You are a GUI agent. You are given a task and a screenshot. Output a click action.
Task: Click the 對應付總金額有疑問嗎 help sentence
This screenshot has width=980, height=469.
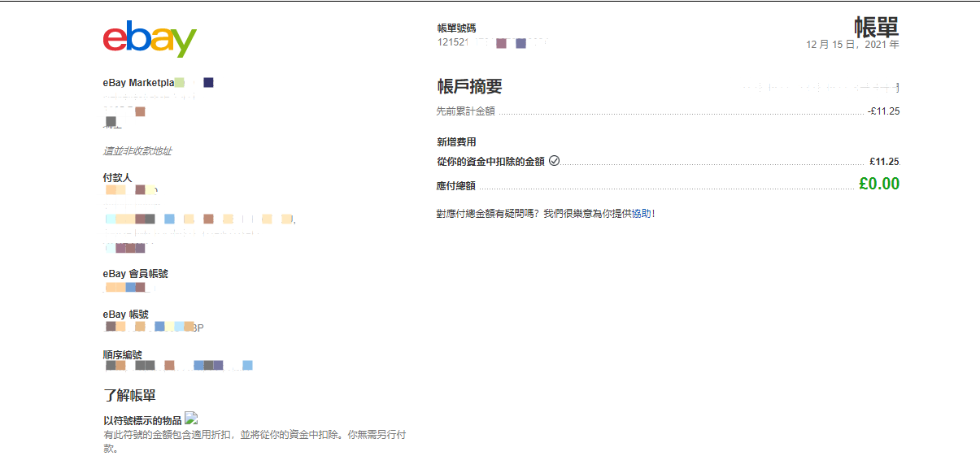[x=546, y=214]
